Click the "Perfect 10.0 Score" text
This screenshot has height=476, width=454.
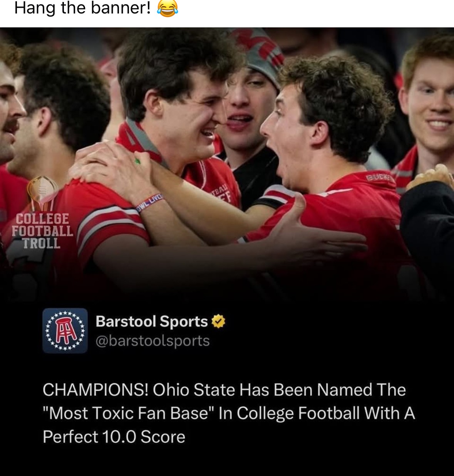[x=114, y=437]
